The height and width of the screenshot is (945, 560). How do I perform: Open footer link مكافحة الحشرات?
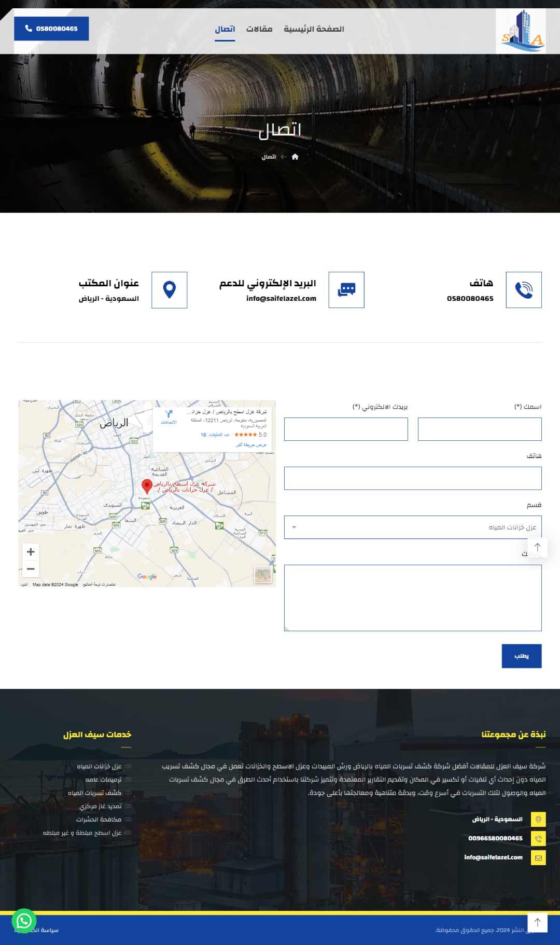pyautogui.click(x=99, y=819)
